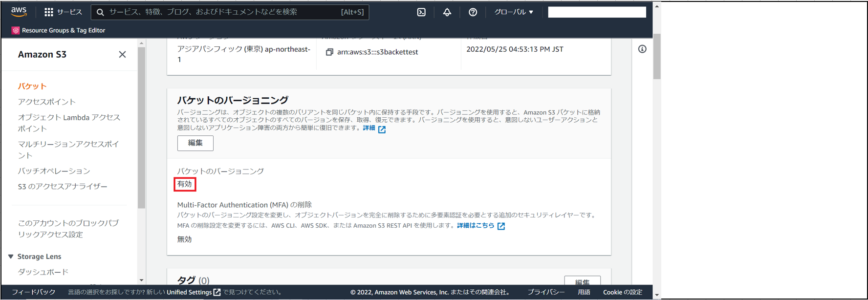This screenshot has width=868, height=300.
Task: Open the help question mark menu
Action: (473, 12)
